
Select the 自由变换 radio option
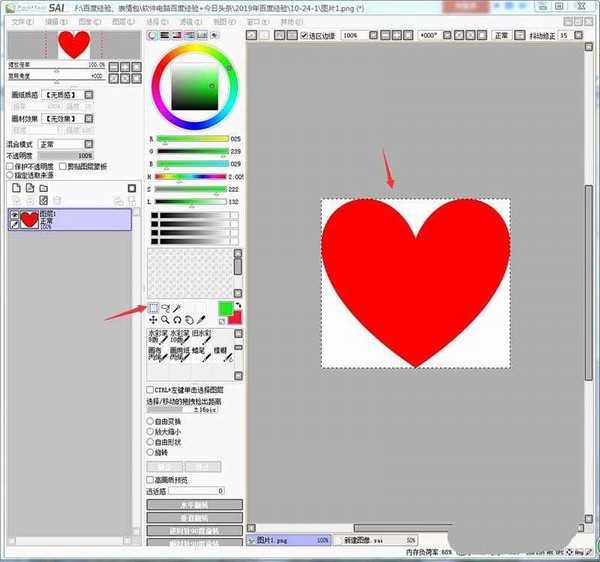[x=151, y=422]
